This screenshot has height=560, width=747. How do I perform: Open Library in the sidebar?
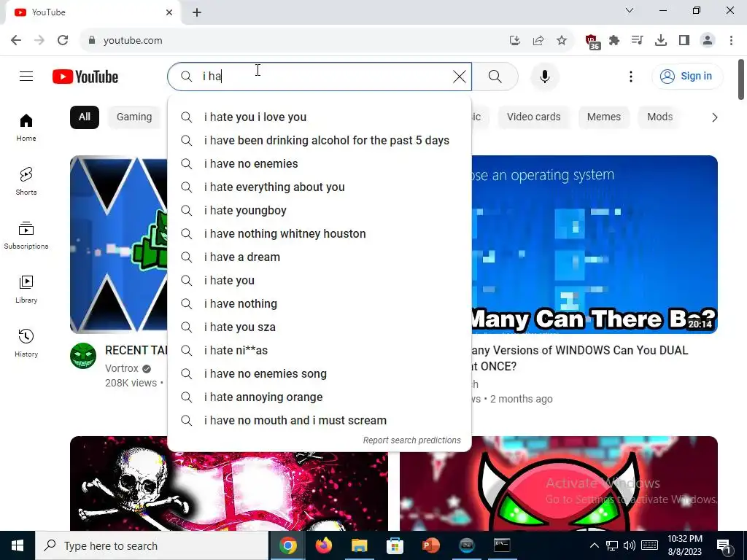click(x=26, y=289)
